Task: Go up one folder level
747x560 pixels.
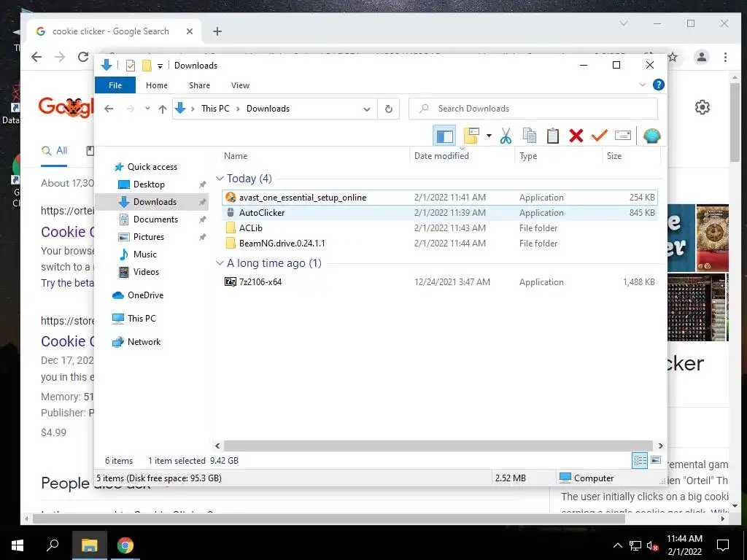Action: pyautogui.click(x=163, y=109)
